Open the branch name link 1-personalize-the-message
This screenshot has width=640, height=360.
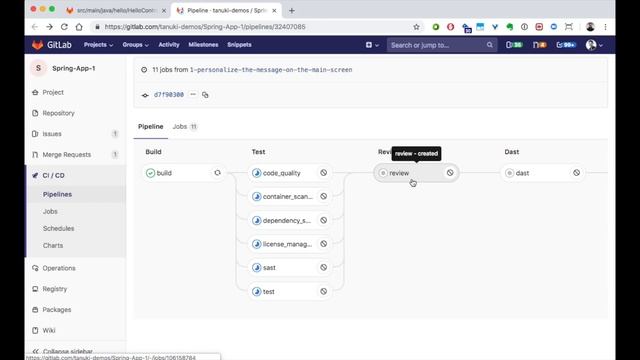click(x=271, y=70)
